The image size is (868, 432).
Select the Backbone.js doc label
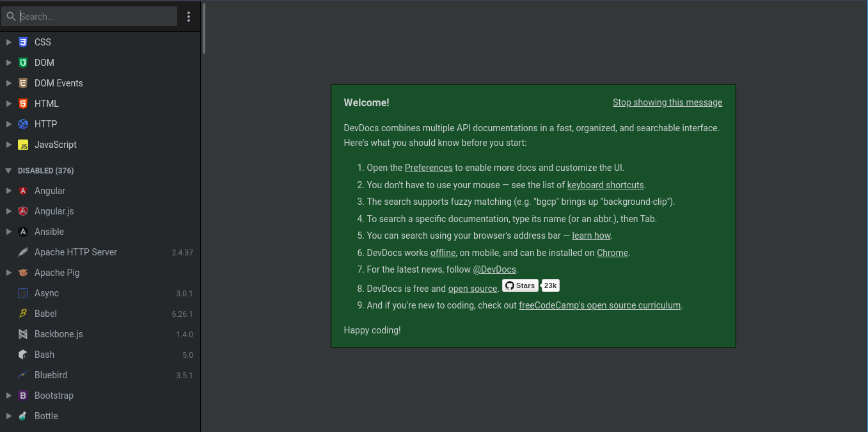click(x=59, y=334)
